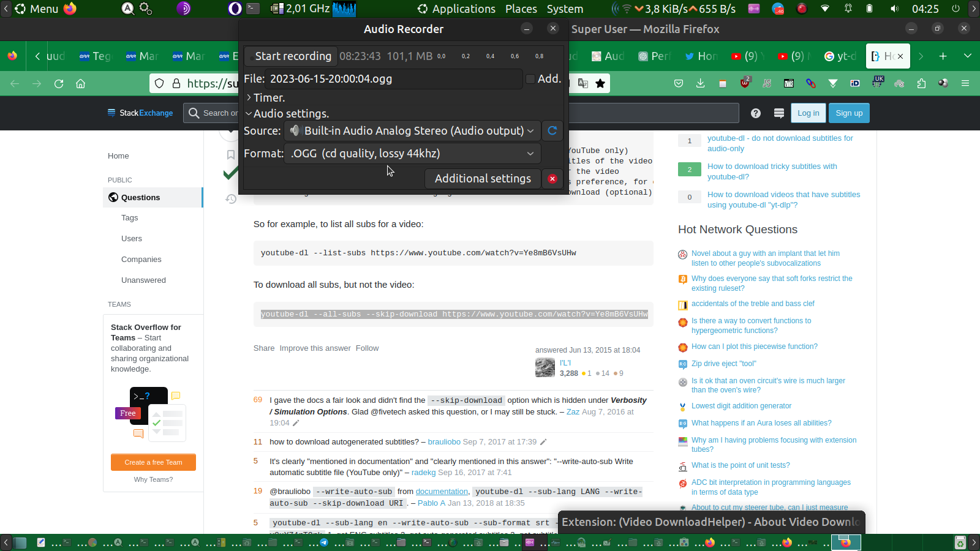The width and height of the screenshot is (980, 551).
Task: Reload the Firefox page
Action: pos(59,83)
